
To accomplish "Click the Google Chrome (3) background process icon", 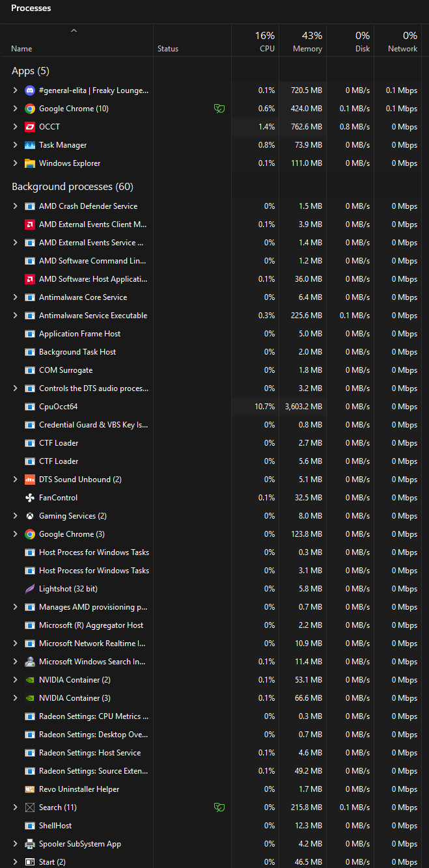I will 30,534.
